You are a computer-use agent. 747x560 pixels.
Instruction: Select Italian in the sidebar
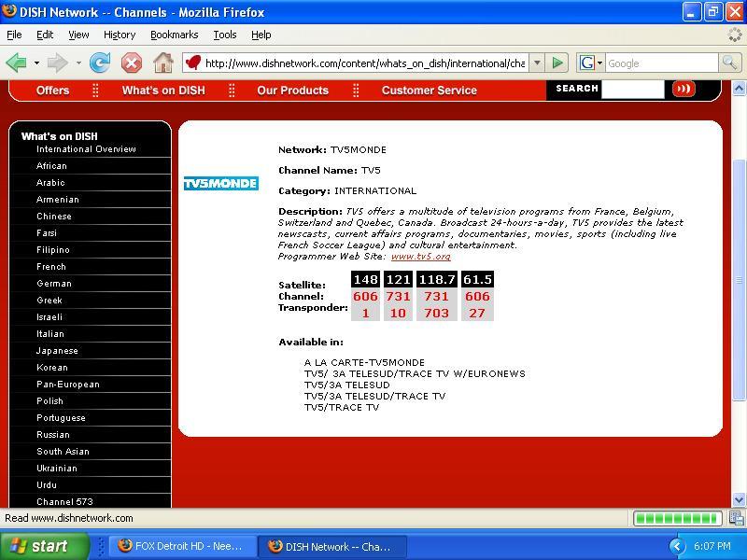(x=50, y=334)
